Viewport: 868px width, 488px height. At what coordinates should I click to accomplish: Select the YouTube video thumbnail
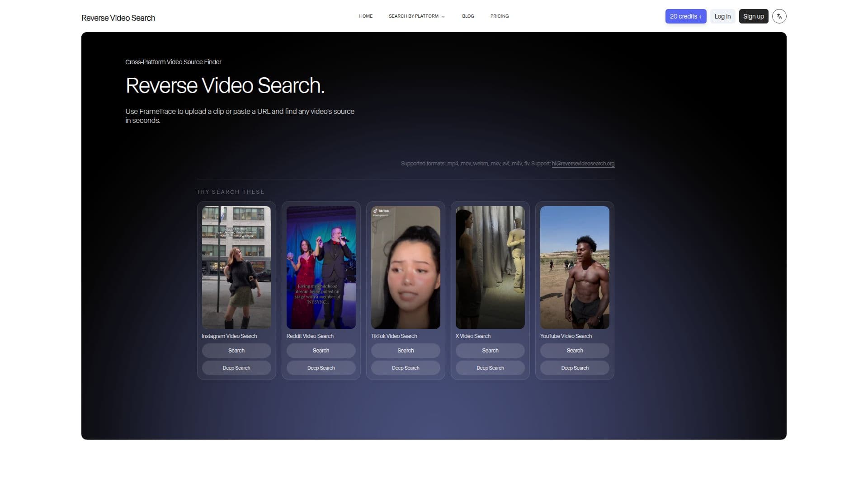click(x=575, y=267)
